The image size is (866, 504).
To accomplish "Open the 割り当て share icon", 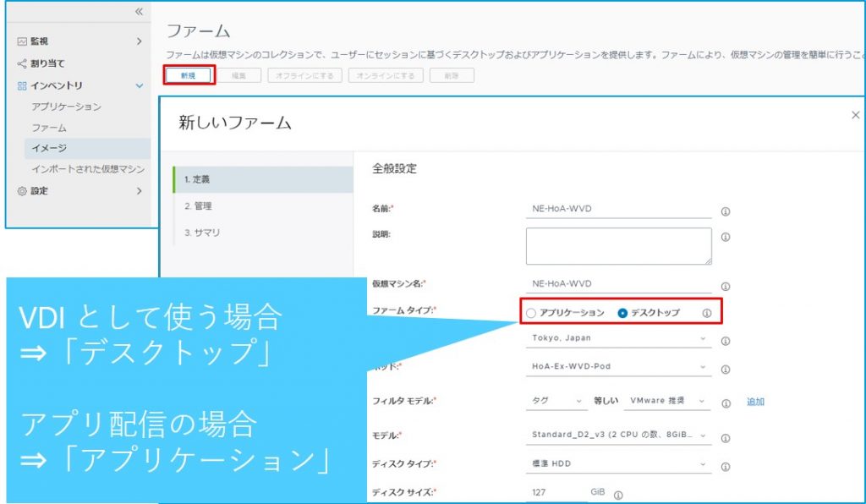I will pos(22,63).
